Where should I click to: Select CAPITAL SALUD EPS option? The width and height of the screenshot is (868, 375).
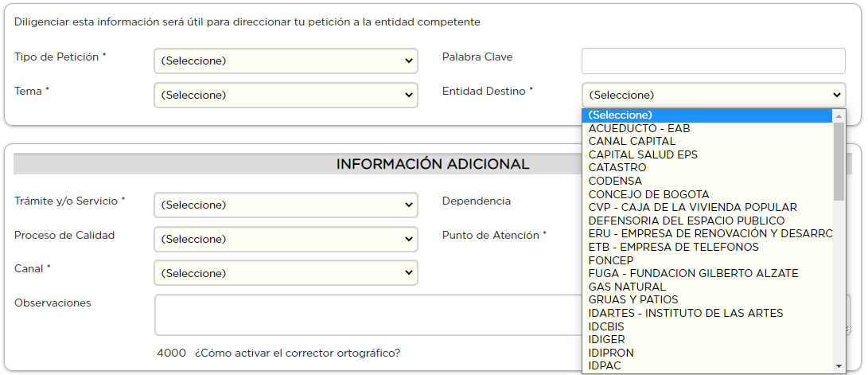[643, 154]
